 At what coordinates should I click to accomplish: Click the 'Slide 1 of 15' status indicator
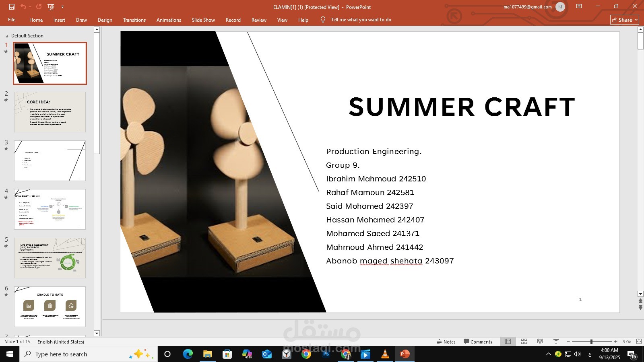tap(17, 342)
